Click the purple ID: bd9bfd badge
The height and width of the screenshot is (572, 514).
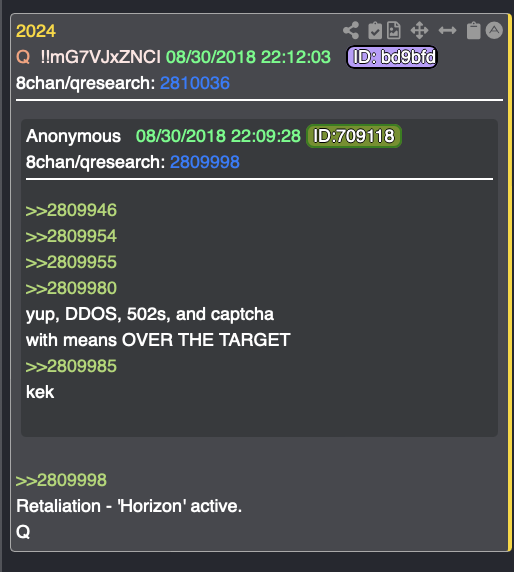click(x=392, y=57)
